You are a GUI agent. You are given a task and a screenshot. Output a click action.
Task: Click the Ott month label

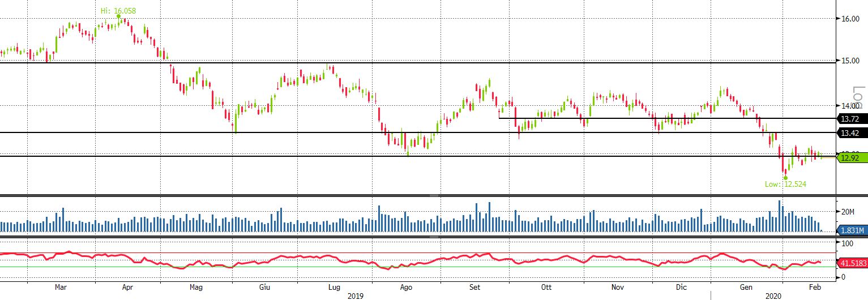coord(546,288)
